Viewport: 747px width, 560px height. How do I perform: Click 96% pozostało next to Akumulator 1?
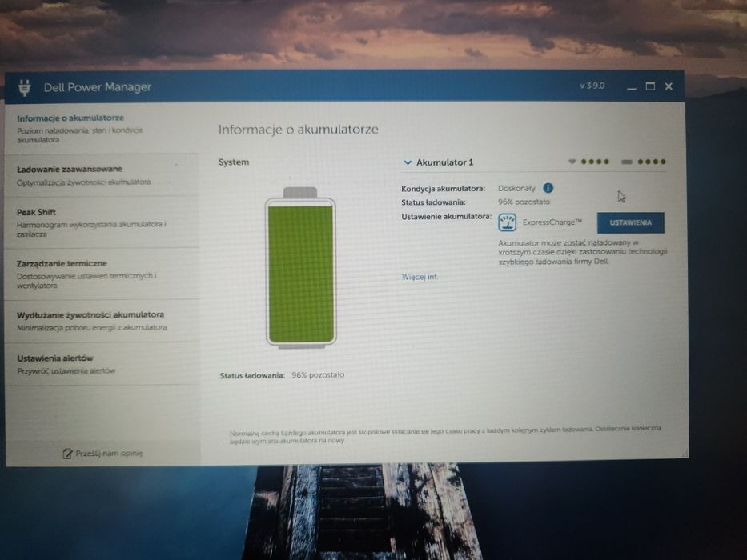(524, 202)
